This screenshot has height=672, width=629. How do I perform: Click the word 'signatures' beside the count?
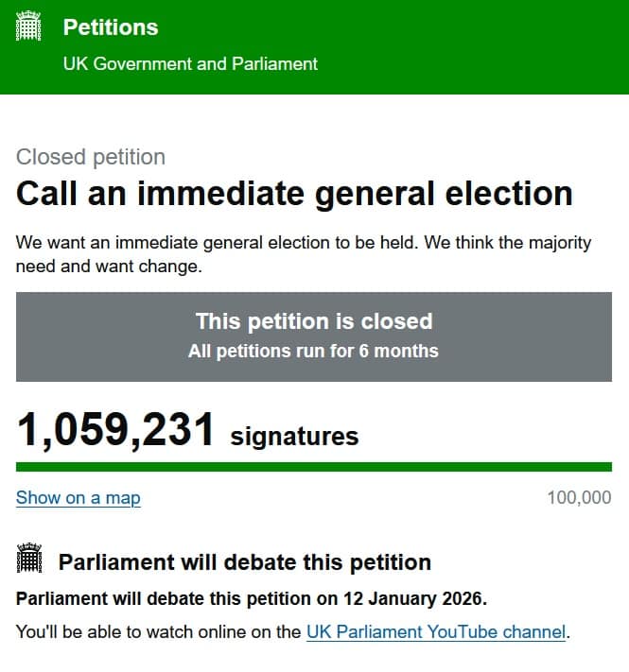pos(294,436)
